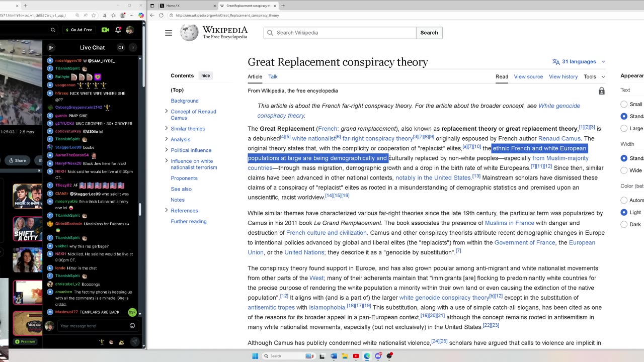Open the user profile avatar in the stream site

pyautogui.click(x=130, y=30)
